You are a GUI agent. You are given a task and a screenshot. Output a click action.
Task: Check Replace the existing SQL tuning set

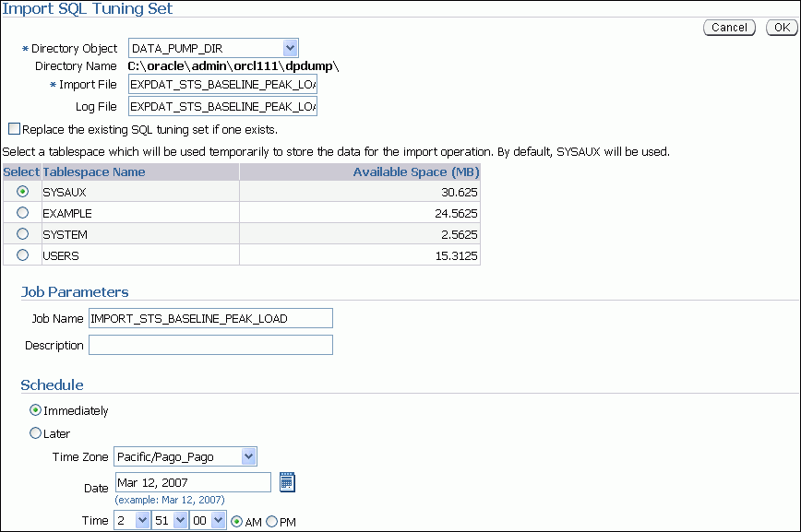pyautogui.click(x=15, y=127)
